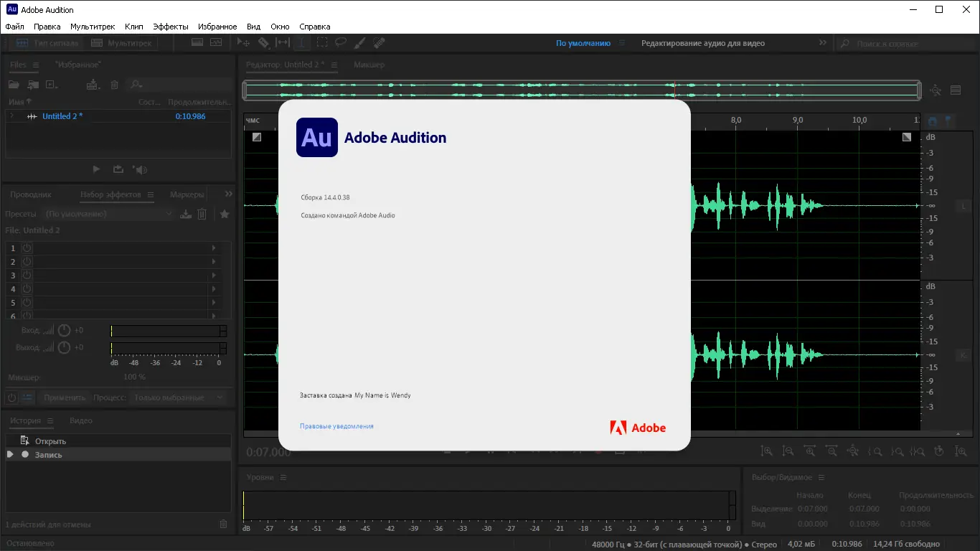Open the Мультитрек menu
The image size is (980, 551).
pyautogui.click(x=93, y=27)
